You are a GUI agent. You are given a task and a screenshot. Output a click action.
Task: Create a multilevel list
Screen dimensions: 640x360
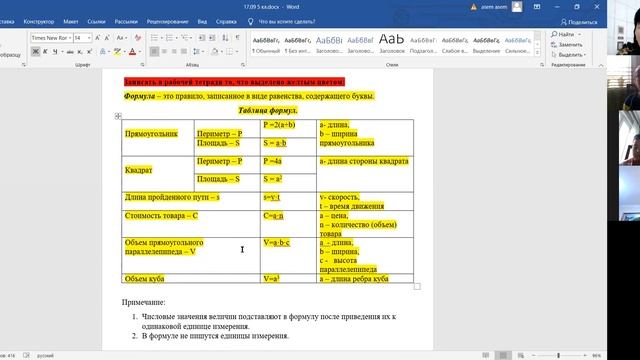pos(184,38)
